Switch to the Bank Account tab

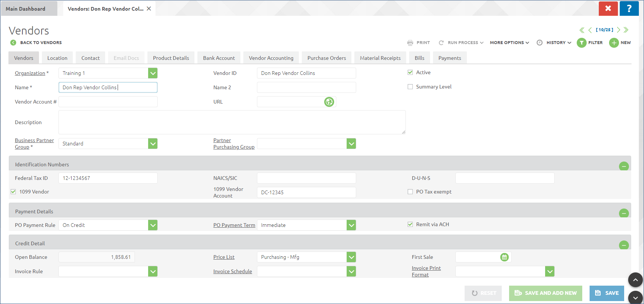point(219,58)
